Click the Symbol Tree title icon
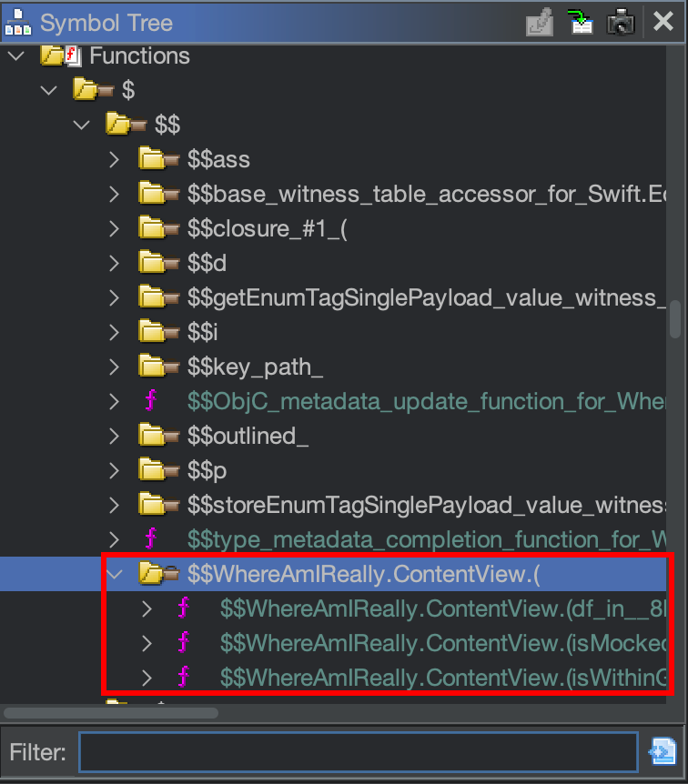This screenshot has width=688, height=784. [x=18, y=22]
